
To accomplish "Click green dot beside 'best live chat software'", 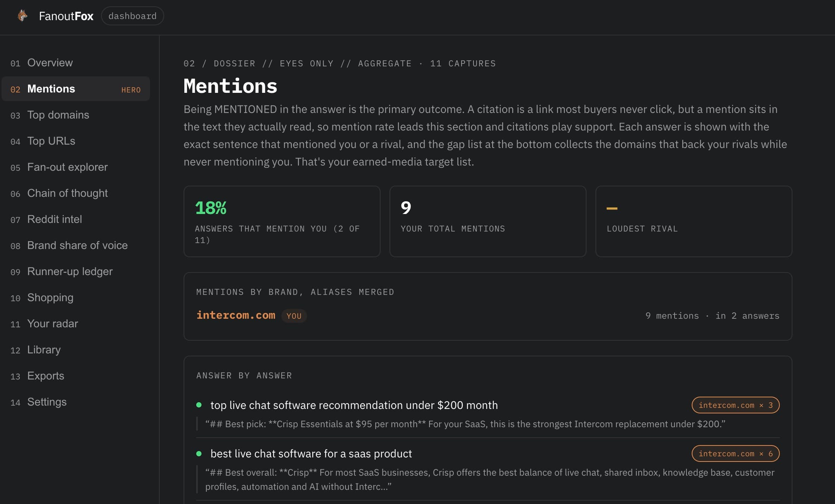I will point(199,454).
